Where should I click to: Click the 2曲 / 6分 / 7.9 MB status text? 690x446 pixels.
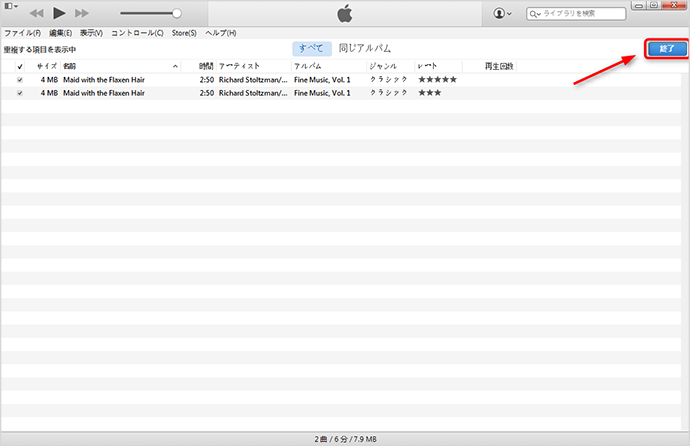(345, 439)
